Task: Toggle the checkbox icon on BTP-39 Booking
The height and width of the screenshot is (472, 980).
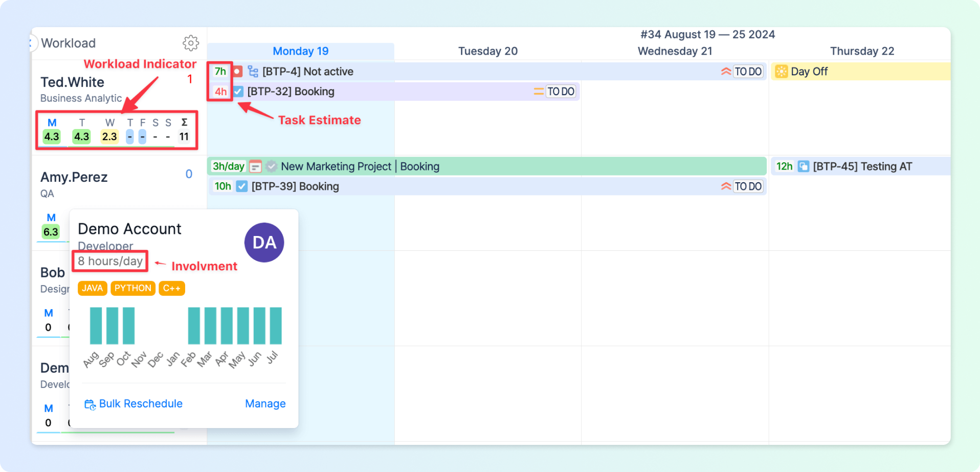Action: coord(242,186)
